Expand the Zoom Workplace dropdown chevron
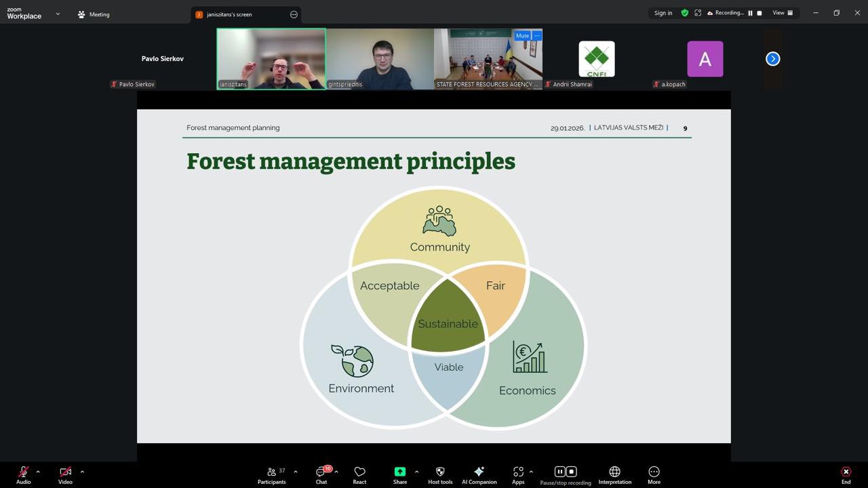 click(58, 14)
